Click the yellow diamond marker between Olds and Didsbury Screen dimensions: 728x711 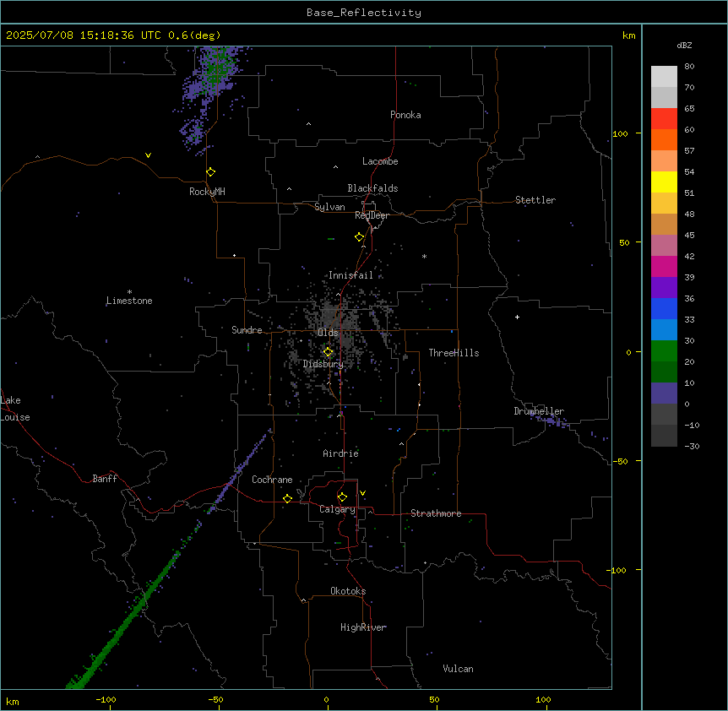[x=328, y=352]
